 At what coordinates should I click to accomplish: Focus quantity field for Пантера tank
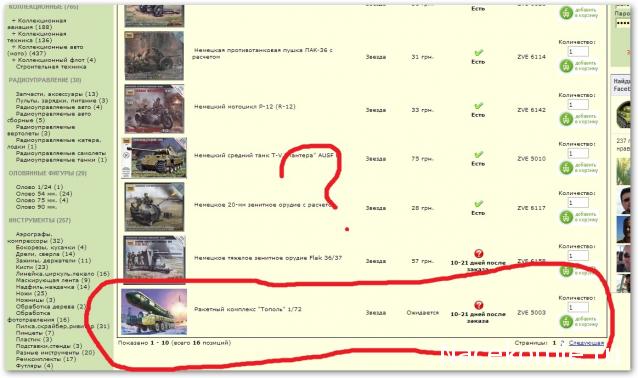[578, 153]
